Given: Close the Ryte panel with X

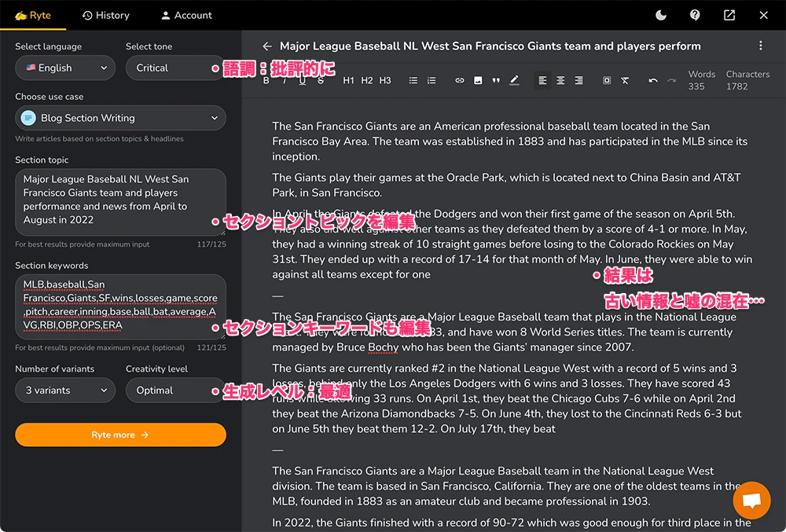Looking at the screenshot, I should coord(763,15).
